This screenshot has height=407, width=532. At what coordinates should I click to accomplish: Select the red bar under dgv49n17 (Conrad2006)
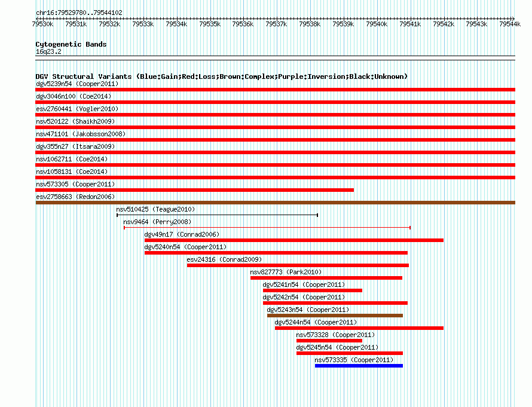point(294,240)
